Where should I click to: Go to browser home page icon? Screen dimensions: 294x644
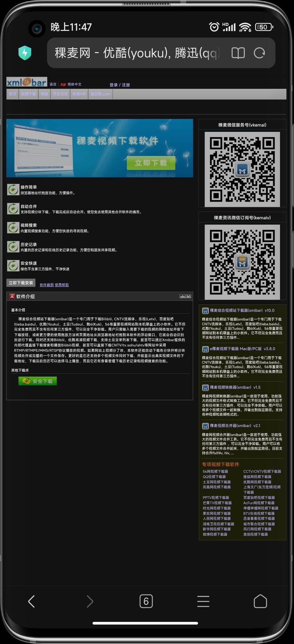tap(260, 601)
